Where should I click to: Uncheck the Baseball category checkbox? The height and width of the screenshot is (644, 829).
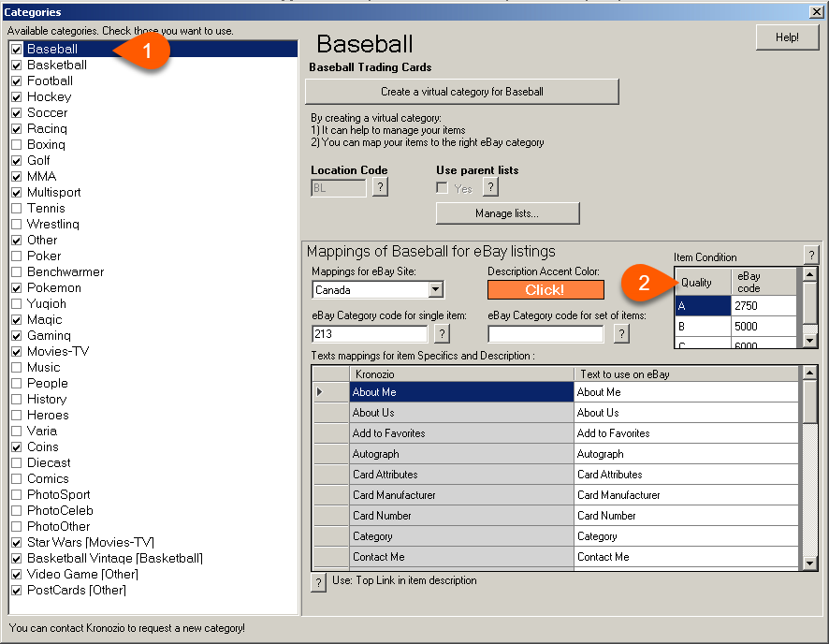[17, 50]
